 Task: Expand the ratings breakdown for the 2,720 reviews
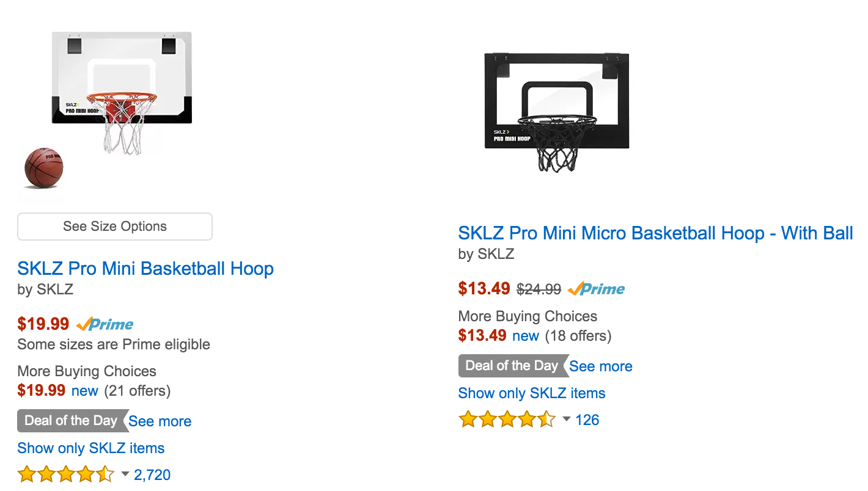pyautogui.click(x=125, y=475)
